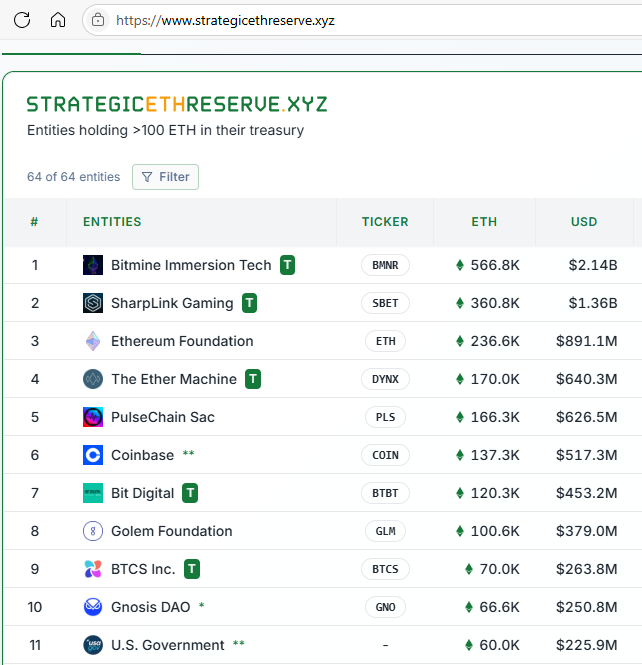Click the T badge next to Bitmine
Viewport: 642px width, 665px height.
click(288, 265)
